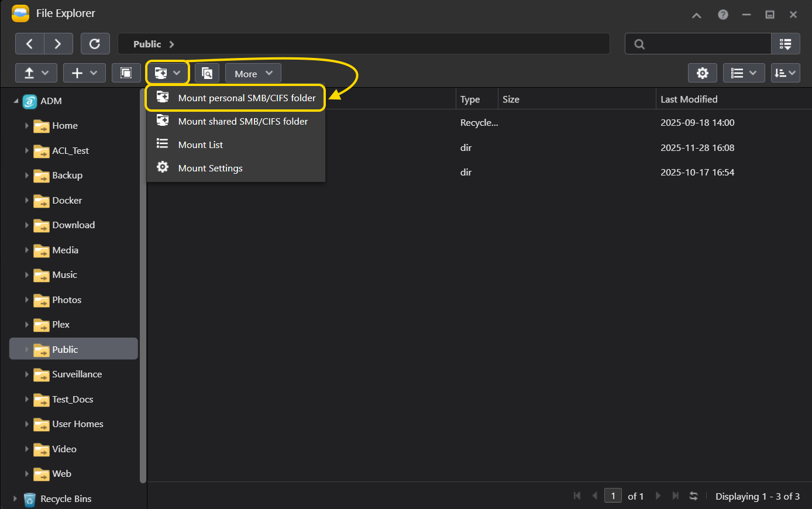The image size is (812, 509).
Task: Open the File Explorer settings gear
Action: pyautogui.click(x=702, y=73)
